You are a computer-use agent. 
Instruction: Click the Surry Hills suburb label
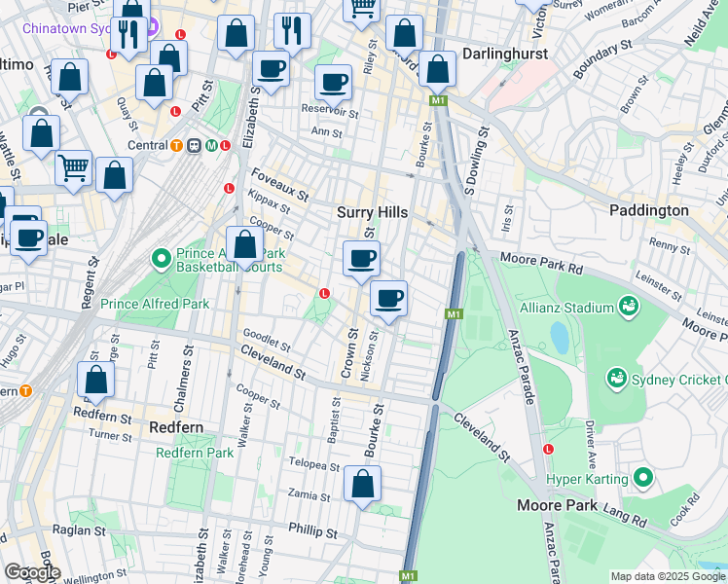pyautogui.click(x=370, y=212)
